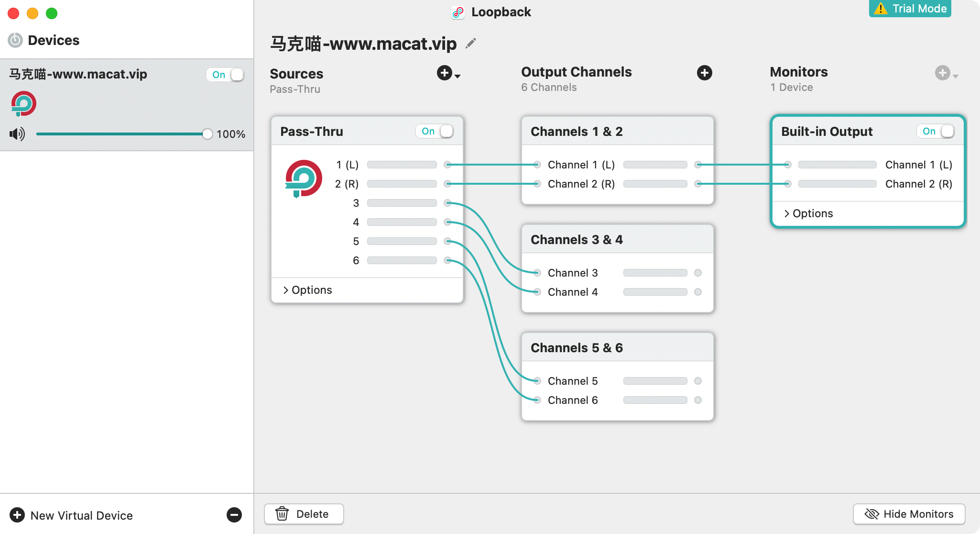Toggle the virtual device On switch in sidebar
Viewport: 980px width, 534px height.
[226, 75]
